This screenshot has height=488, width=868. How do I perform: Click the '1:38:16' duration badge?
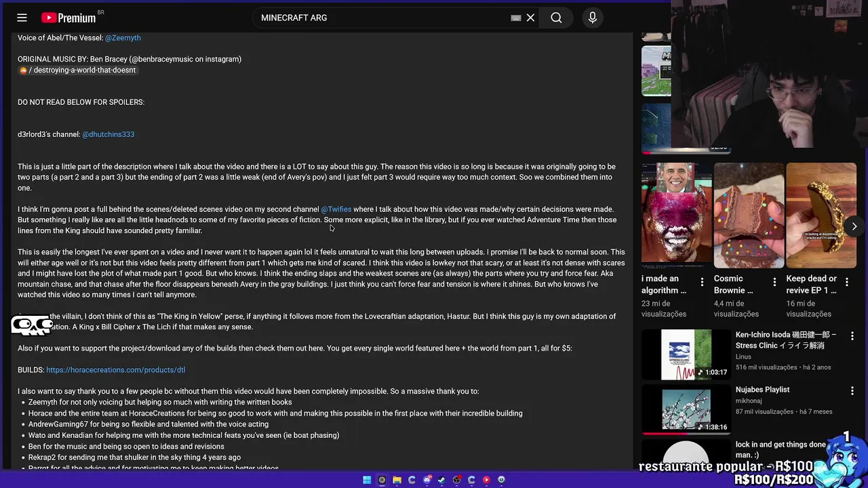tap(711, 427)
